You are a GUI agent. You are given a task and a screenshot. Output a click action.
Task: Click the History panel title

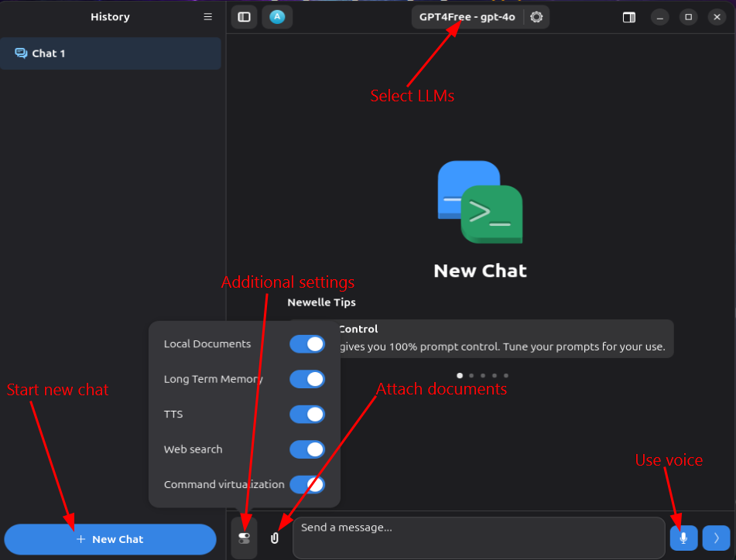111,17
